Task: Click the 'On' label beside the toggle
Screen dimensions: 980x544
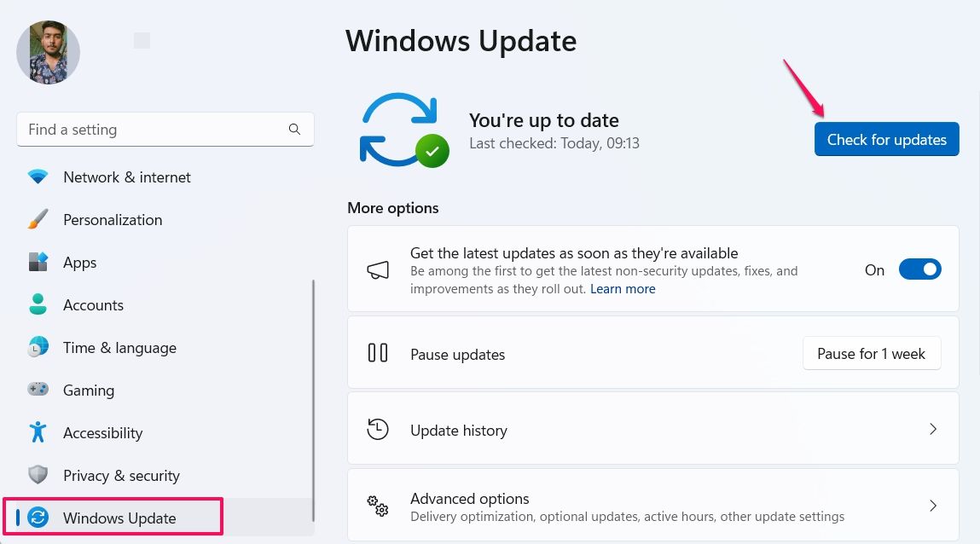Action: (874, 269)
